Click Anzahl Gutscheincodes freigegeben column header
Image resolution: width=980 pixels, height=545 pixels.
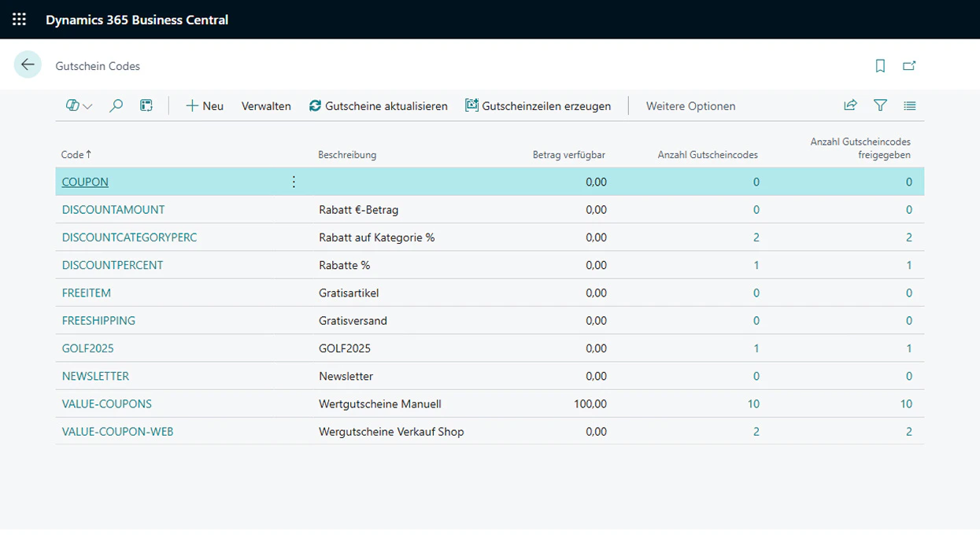point(860,148)
